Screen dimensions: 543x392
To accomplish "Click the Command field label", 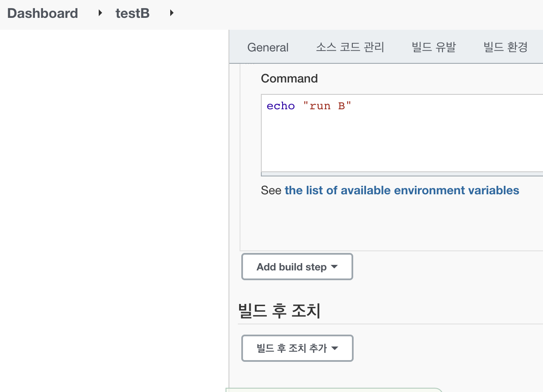I will [x=289, y=79].
